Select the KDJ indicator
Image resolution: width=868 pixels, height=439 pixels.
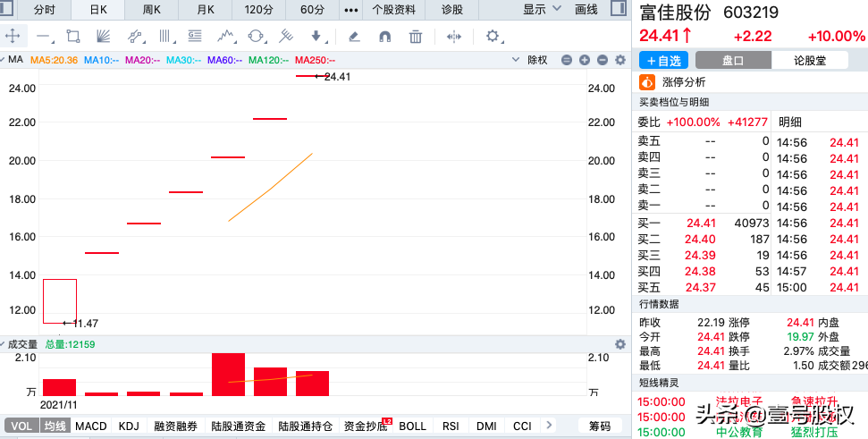click(x=129, y=426)
